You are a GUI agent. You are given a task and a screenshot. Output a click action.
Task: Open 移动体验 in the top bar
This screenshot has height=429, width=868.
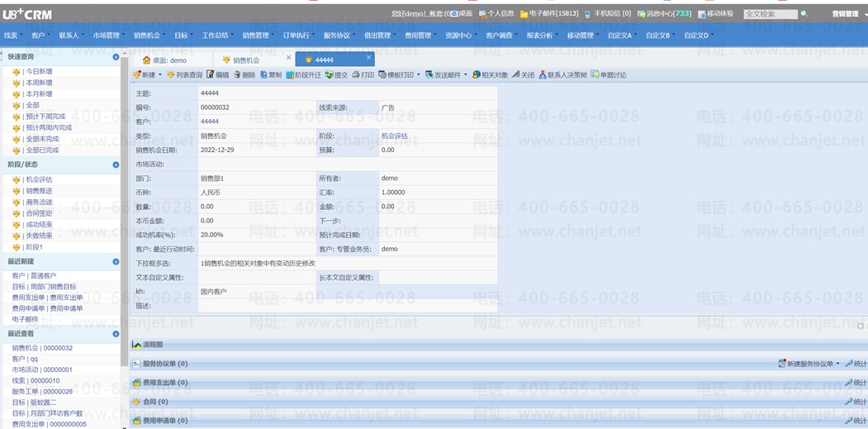[x=716, y=14]
